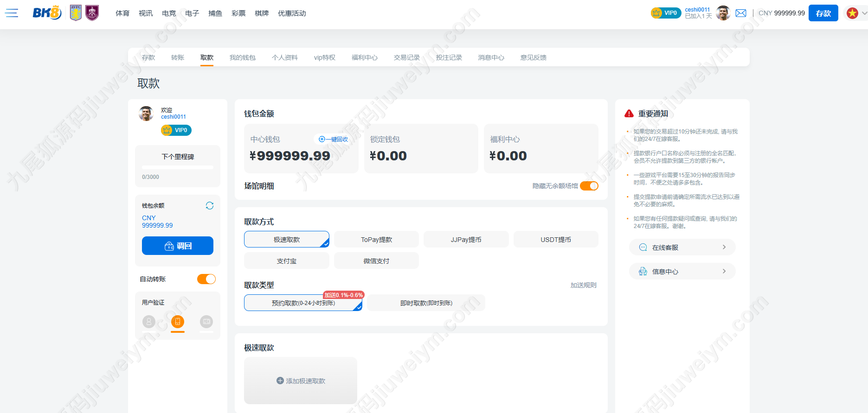The image size is (868, 413).
Task: Open the bonus rules link
Action: tap(584, 285)
